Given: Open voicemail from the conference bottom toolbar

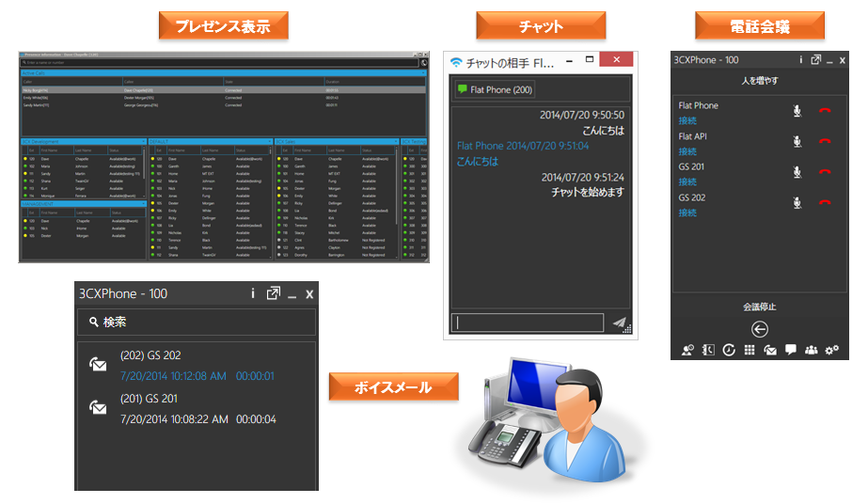Looking at the screenshot, I should 770,350.
